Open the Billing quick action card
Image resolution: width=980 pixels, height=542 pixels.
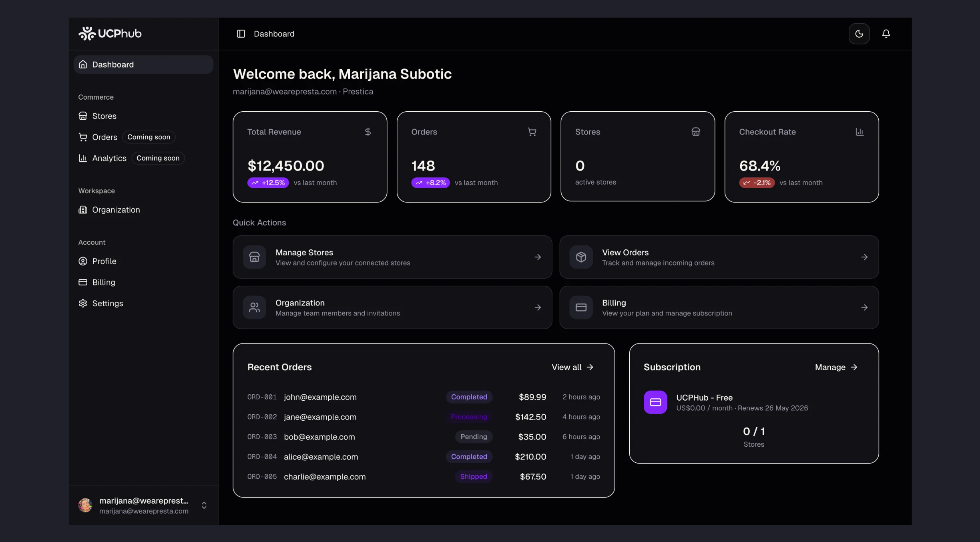719,307
